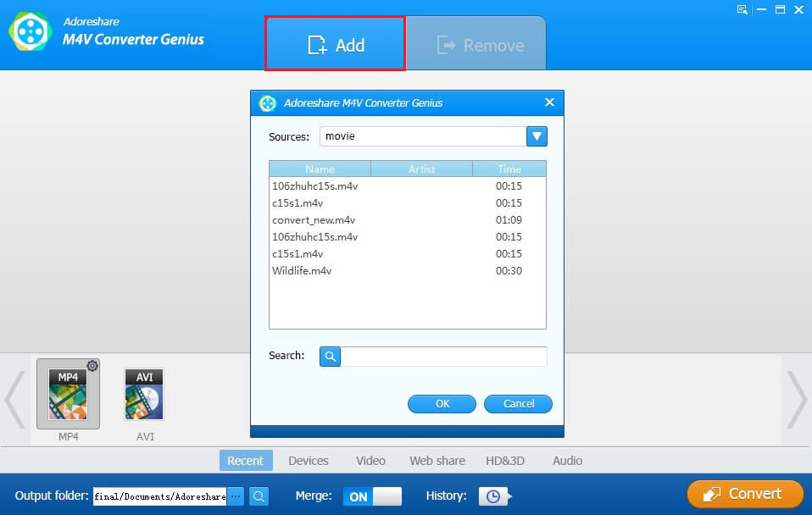Click the right arrow to scroll formats

pos(797,398)
